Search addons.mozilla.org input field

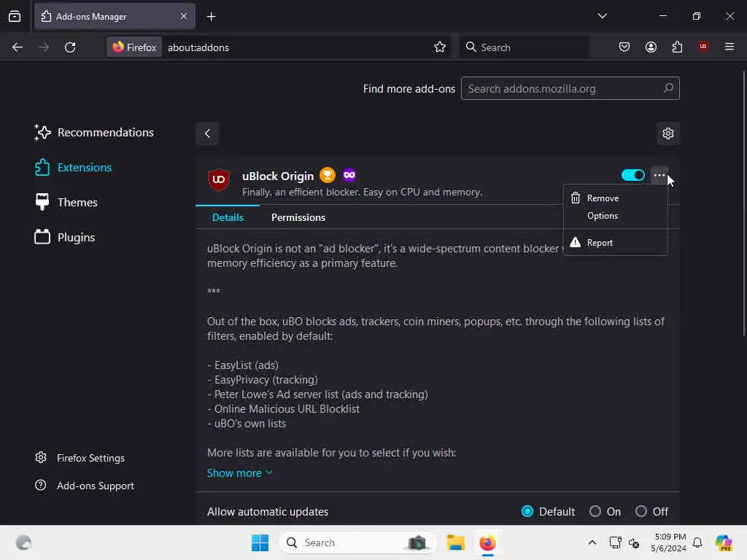click(x=570, y=88)
